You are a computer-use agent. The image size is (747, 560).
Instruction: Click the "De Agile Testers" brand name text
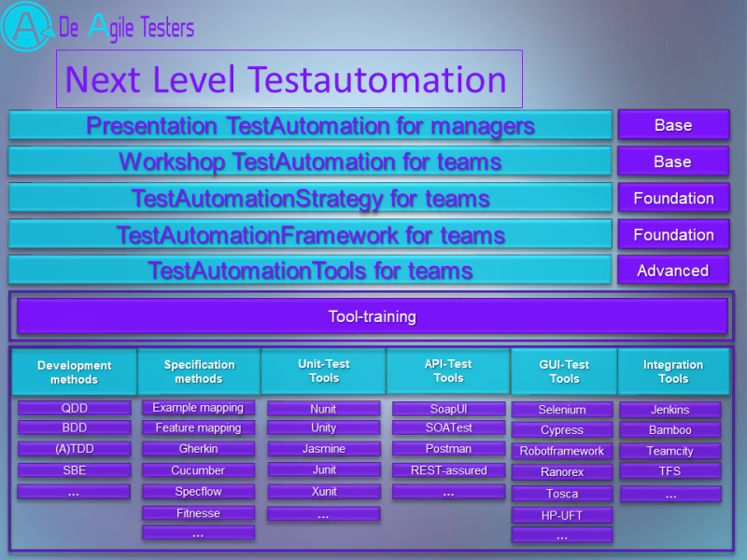coord(126,27)
